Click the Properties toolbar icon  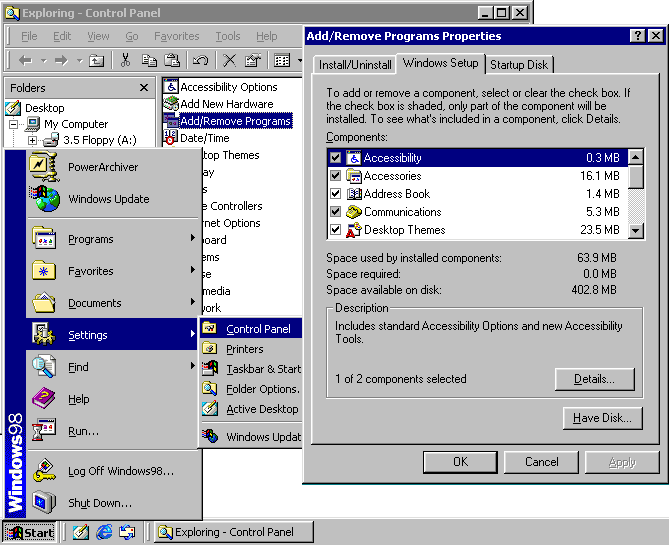click(x=253, y=61)
